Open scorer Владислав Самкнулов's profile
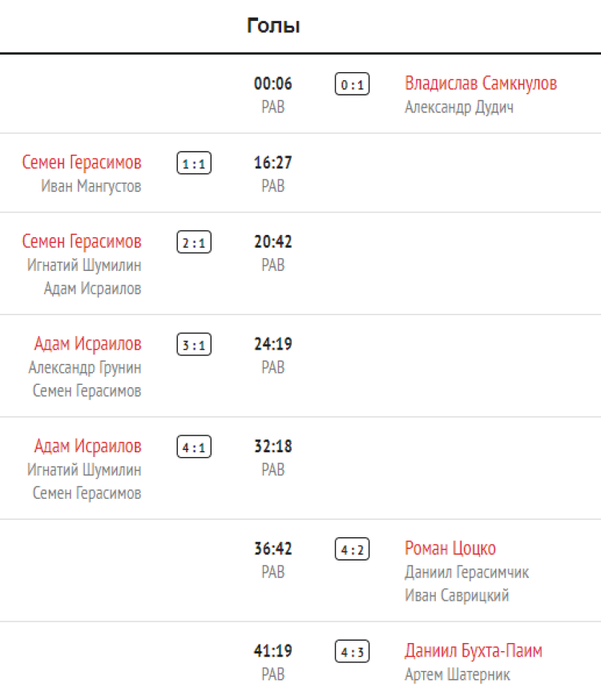The image size is (601, 700). 481,83
